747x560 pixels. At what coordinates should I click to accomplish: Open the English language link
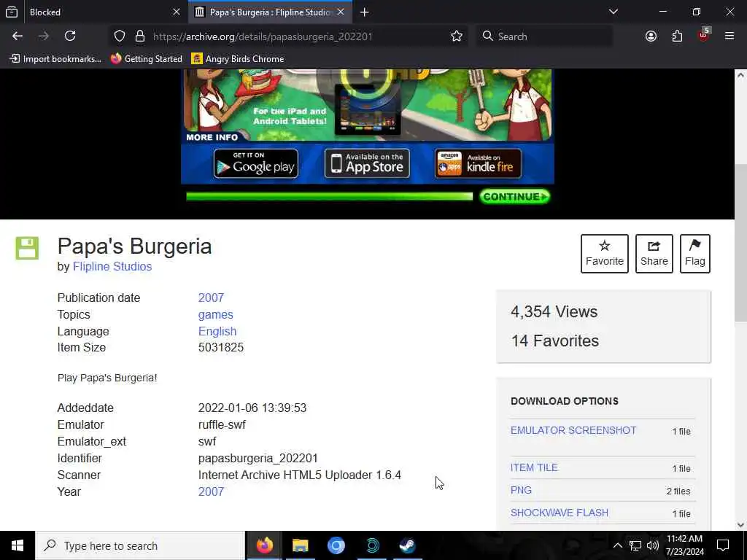coord(217,332)
